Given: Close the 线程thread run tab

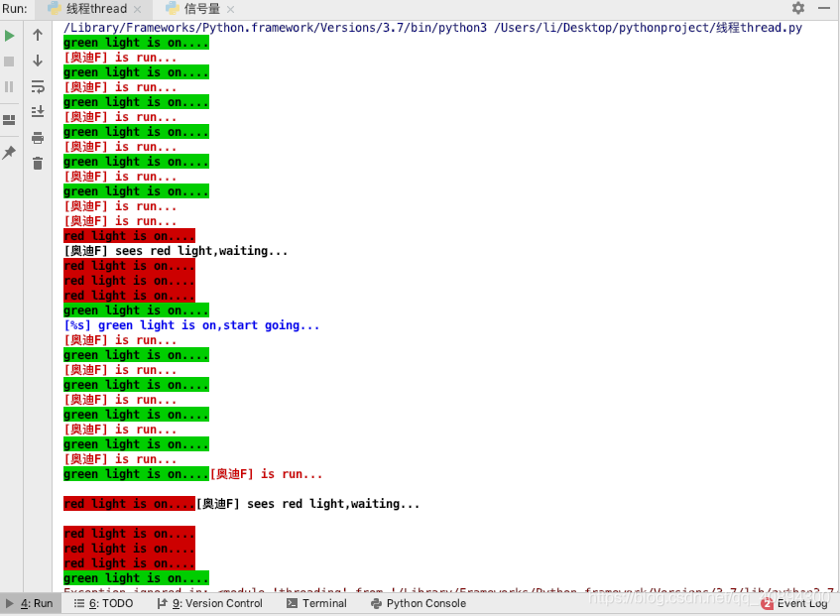Looking at the screenshot, I should pos(137,9).
